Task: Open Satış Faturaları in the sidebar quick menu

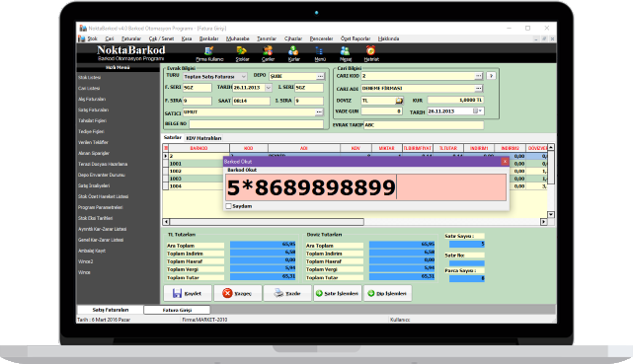Action: [x=93, y=110]
